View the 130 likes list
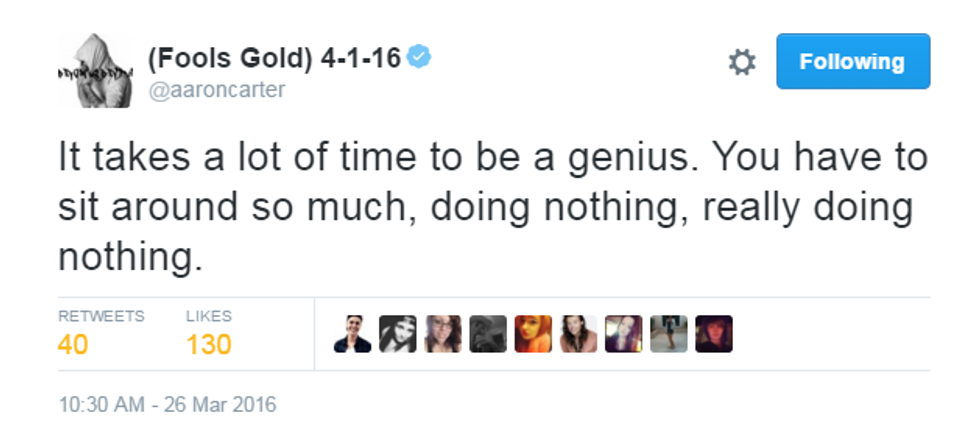The image size is (980, 432). point(208,345)
